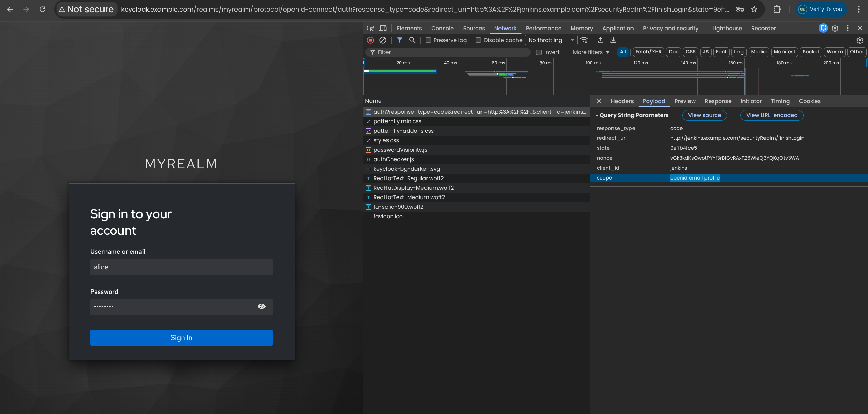
Task: Switch to the Console tab
Action: coord(442,28)
